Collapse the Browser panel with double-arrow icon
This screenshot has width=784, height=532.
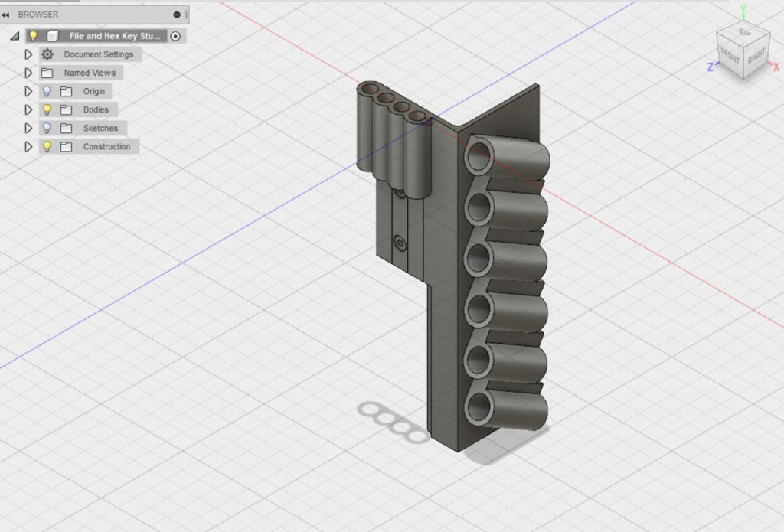pos(6,15)
